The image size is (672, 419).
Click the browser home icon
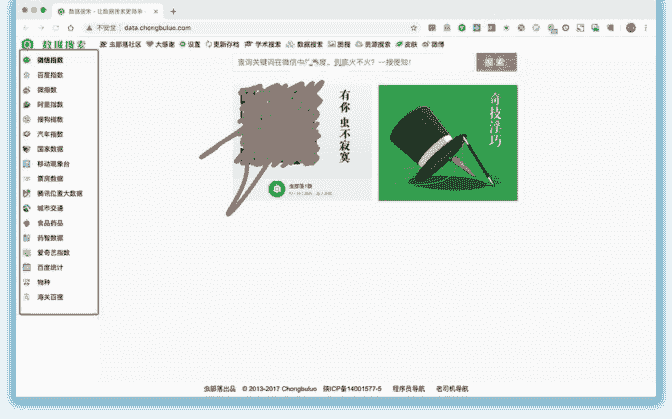tap(71, 28)
